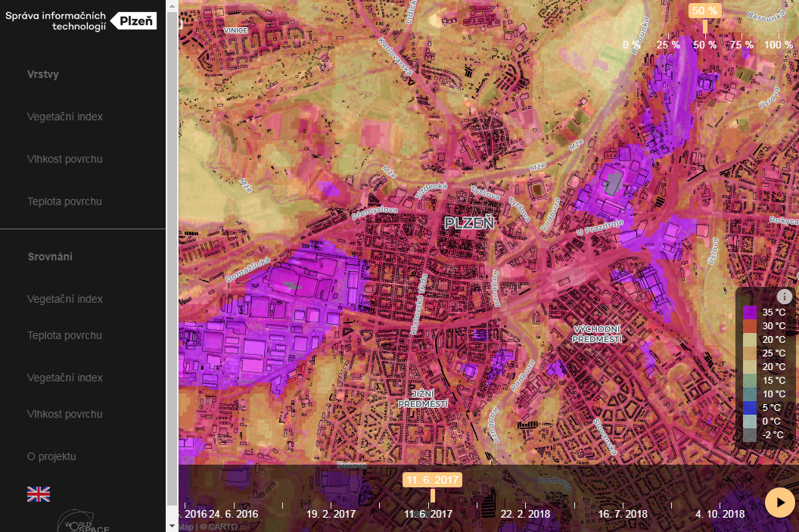Click the 35 °C purple legend swatch
The image size is (799, 532).
click(x=750, y=312)
